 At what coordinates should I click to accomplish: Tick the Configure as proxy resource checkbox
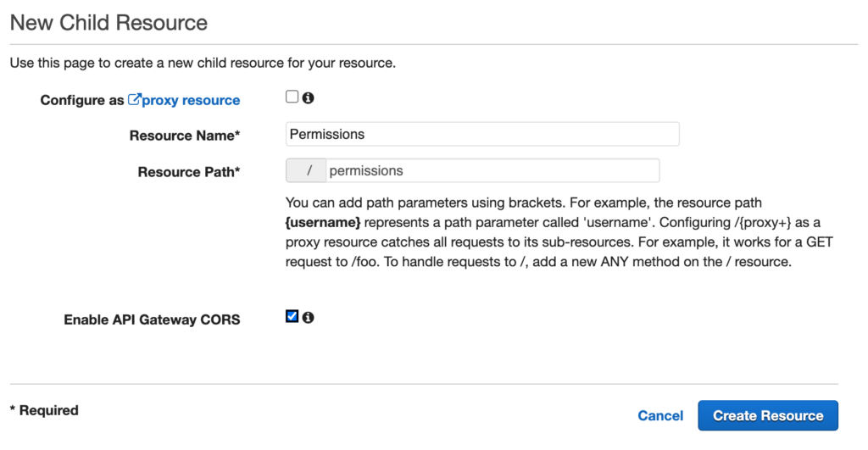pyautogui.click(x=292, y=97)
